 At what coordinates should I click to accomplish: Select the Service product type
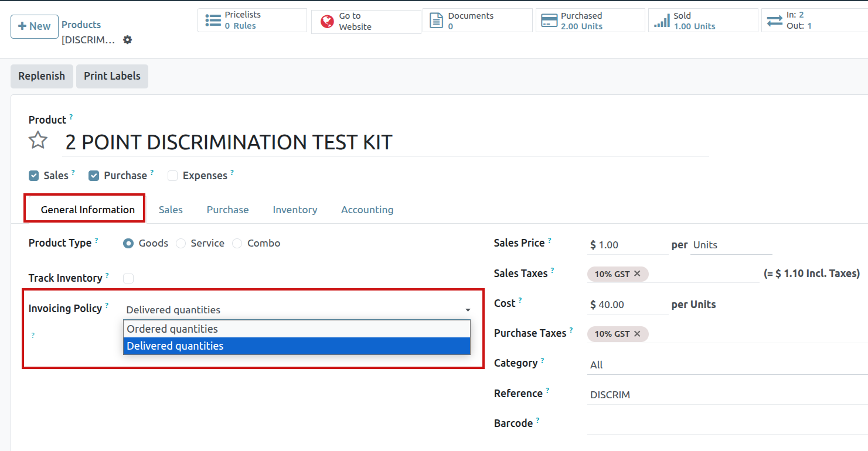pyautogui.click(x=181, y=243)
